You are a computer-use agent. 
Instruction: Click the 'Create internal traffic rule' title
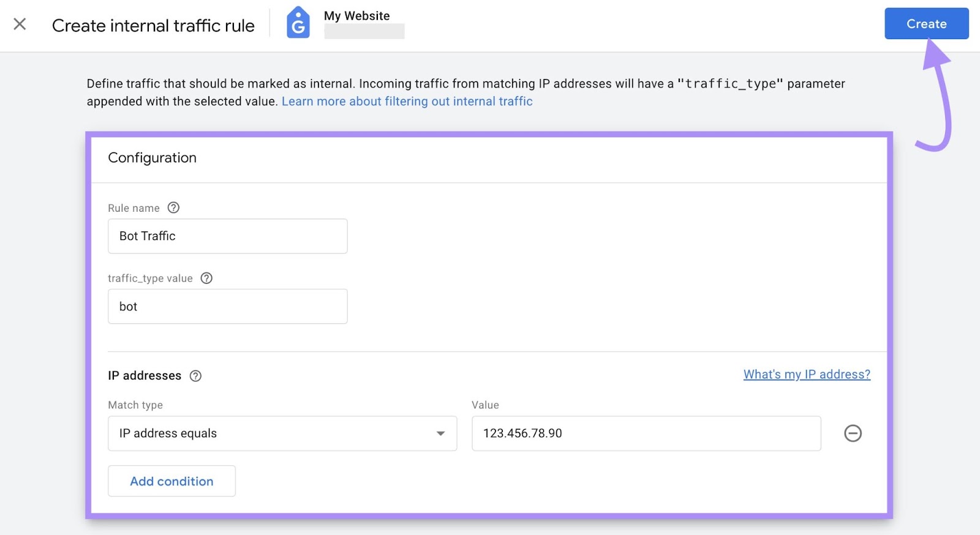click(x=153, y=26)
